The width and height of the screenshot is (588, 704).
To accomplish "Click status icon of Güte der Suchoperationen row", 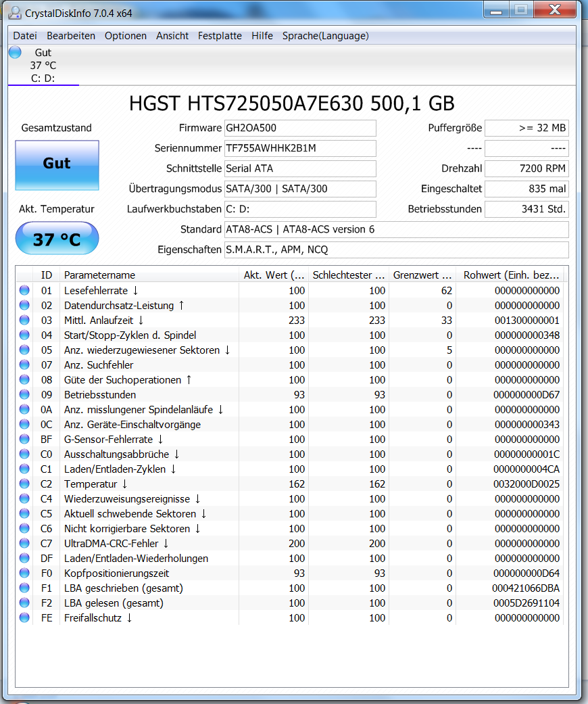I will point(24,379).
